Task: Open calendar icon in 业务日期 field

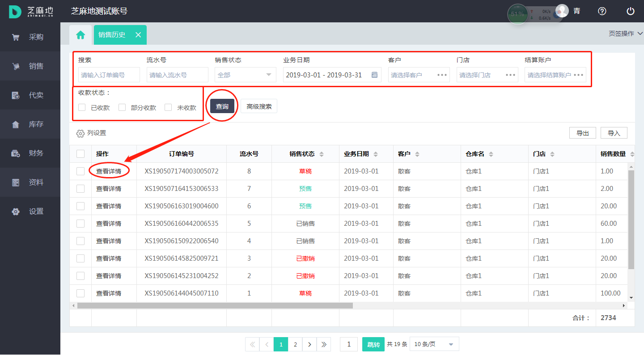Action: tap(375, 75)
